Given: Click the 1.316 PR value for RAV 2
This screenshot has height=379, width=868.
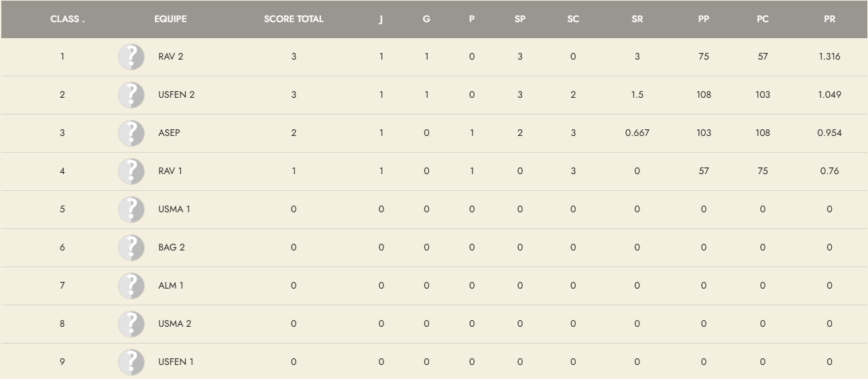Looking at the screenshot, I should (x=829, y=57).
